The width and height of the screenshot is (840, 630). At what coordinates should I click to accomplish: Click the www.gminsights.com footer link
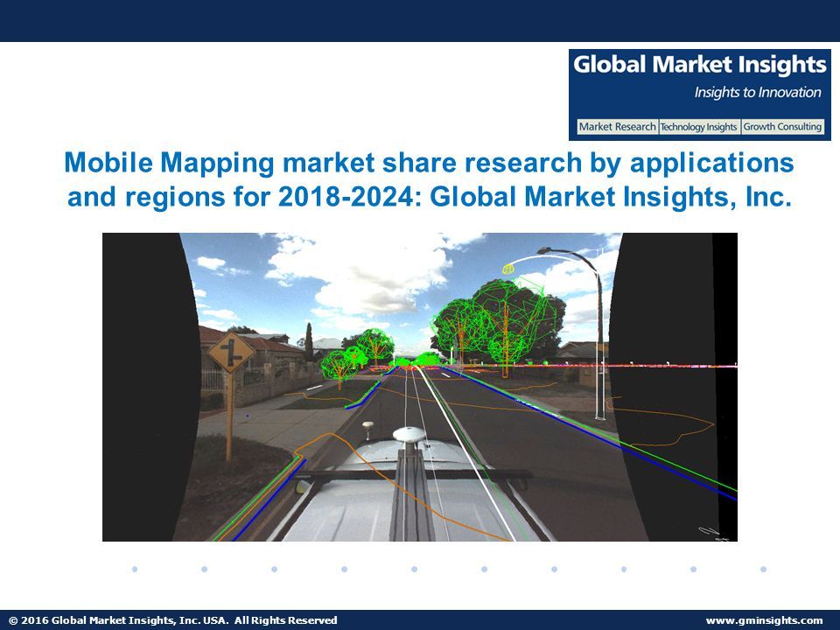[x=765, y=620]
